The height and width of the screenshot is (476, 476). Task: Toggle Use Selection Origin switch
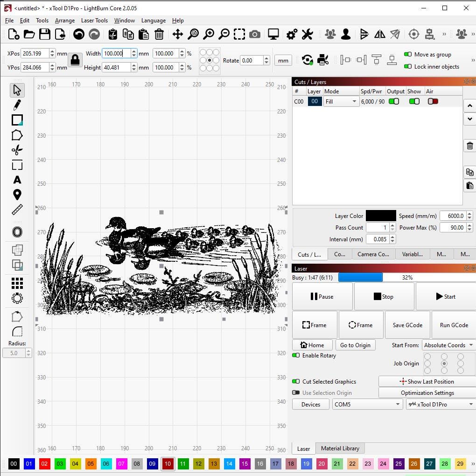click(x=296, y=392)
